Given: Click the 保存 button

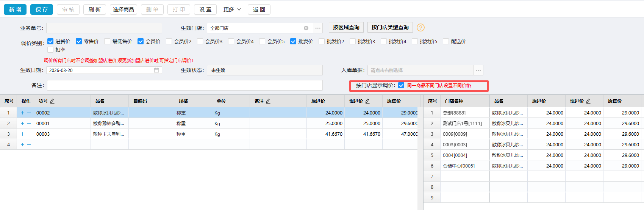Looking at the screenshot, I should pyautogui.click(x=42, y=9).
